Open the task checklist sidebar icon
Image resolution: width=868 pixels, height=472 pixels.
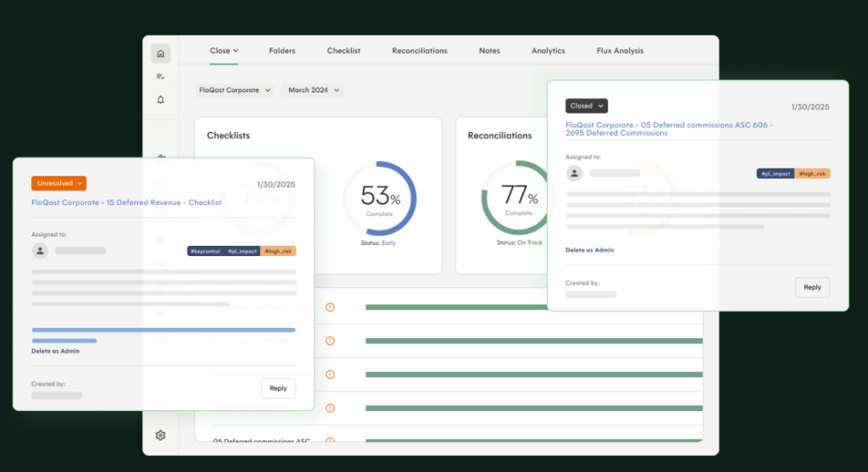(160, 76)
